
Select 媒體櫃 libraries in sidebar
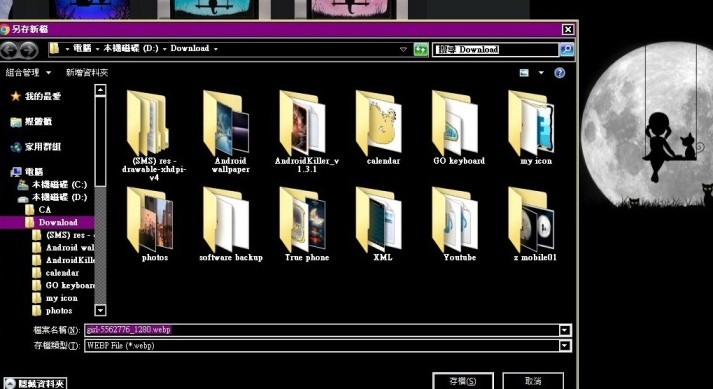click(31, 121)
